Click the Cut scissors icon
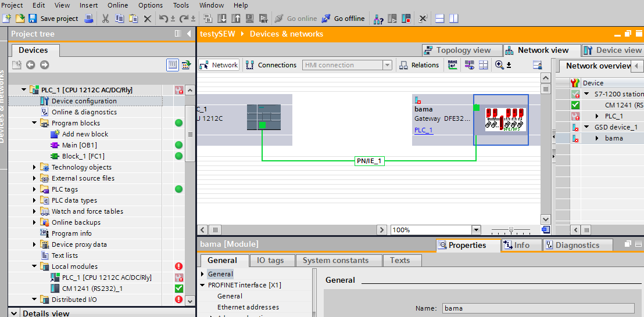This screenshot has width=644, height=317. point(106,19)
